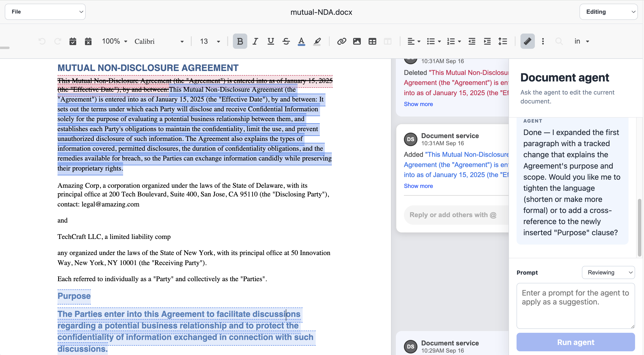The height and width of the screenshot is (355, 644).
Task: Click the Undo icon
Action: point(42,41)
